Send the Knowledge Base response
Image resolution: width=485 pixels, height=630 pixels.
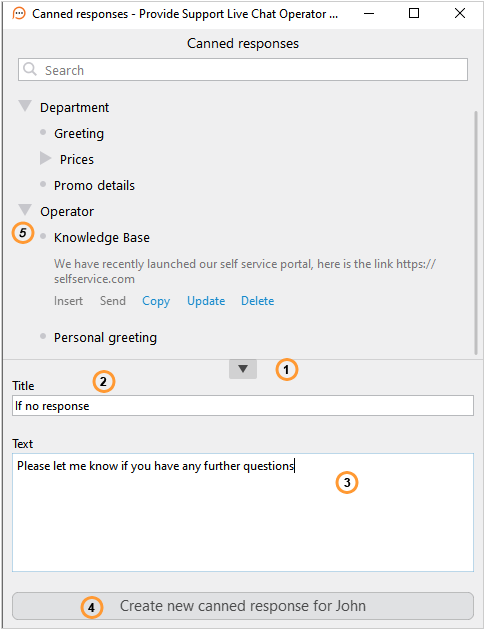(x=113, y=301)
